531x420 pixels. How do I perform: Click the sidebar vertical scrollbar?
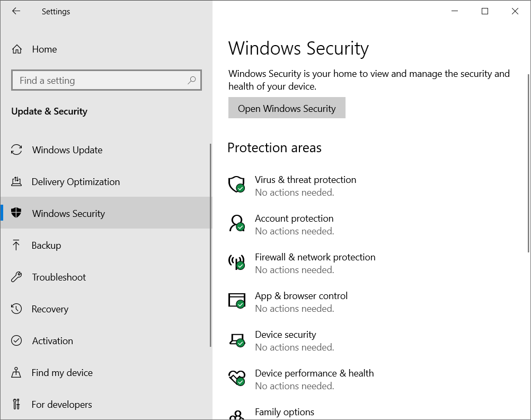[210, 245]
